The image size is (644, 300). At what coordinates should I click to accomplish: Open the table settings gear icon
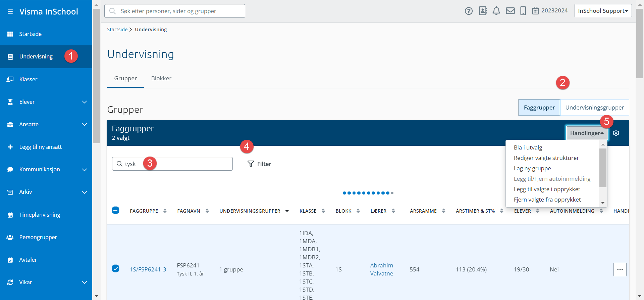pos(616,133)
